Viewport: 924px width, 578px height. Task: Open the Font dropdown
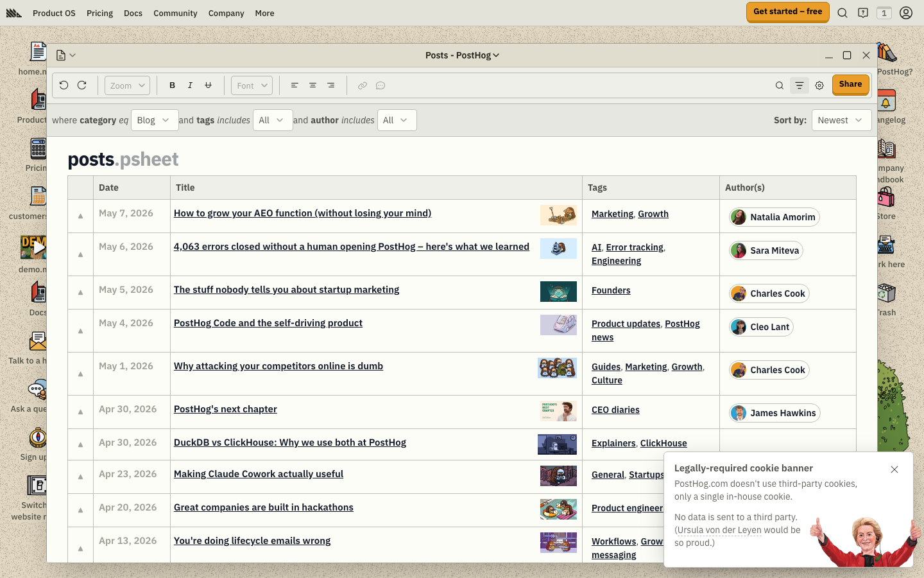pos(252,85)
